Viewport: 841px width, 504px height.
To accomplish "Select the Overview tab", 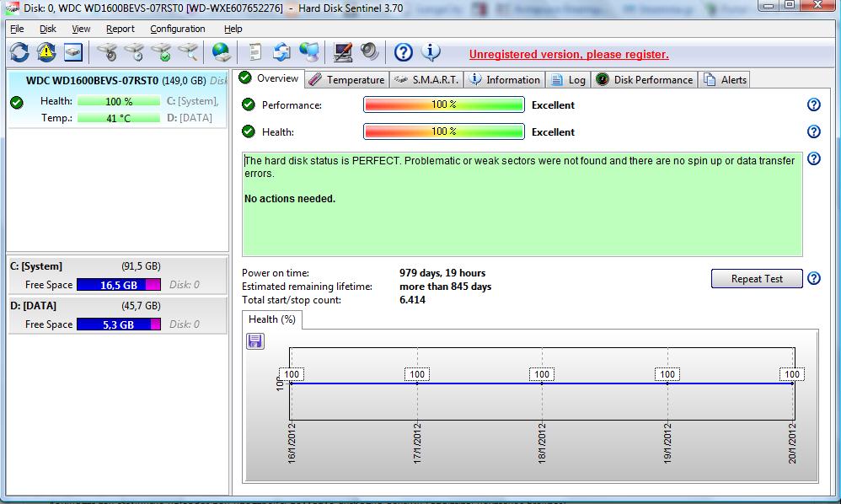I will [269, 78].
